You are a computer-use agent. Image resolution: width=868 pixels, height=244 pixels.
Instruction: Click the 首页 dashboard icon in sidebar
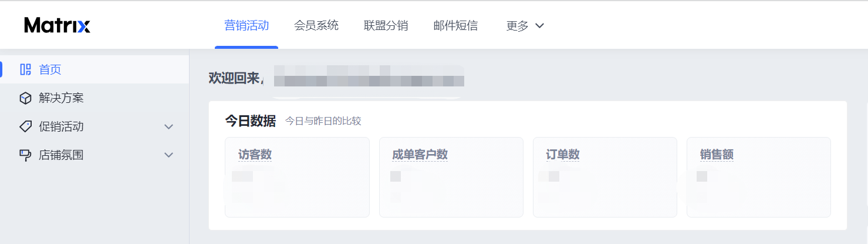pyautogui.click(x=25, y=69)
